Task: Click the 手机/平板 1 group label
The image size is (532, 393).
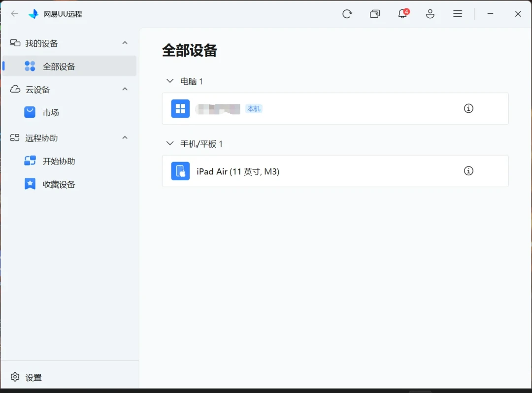Action: [201, 144]
